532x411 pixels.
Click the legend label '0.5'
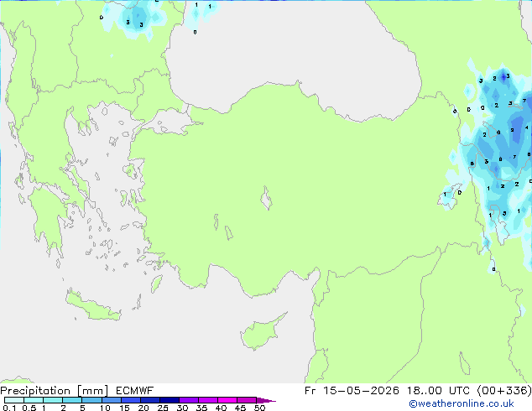click(x=29, y=408)
